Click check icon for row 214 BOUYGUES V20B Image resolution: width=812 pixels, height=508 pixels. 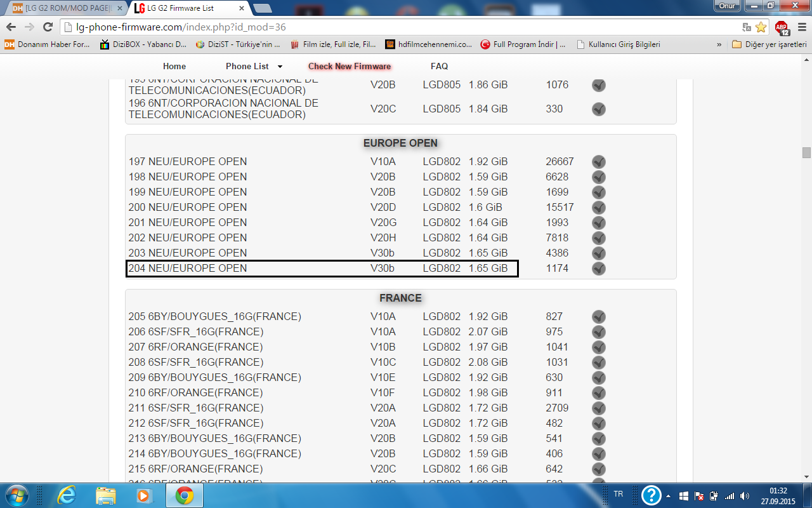pyautogui.click(x=598, y=454)
